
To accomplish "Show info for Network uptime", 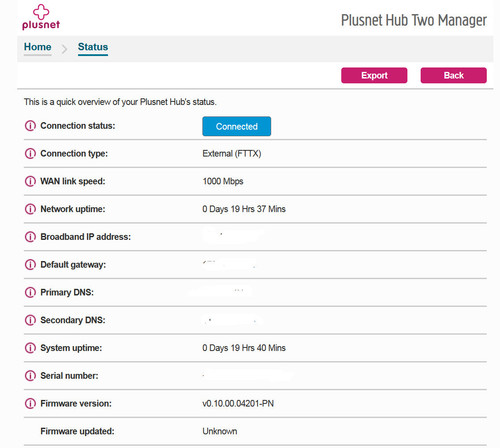I will pos(30,209).
